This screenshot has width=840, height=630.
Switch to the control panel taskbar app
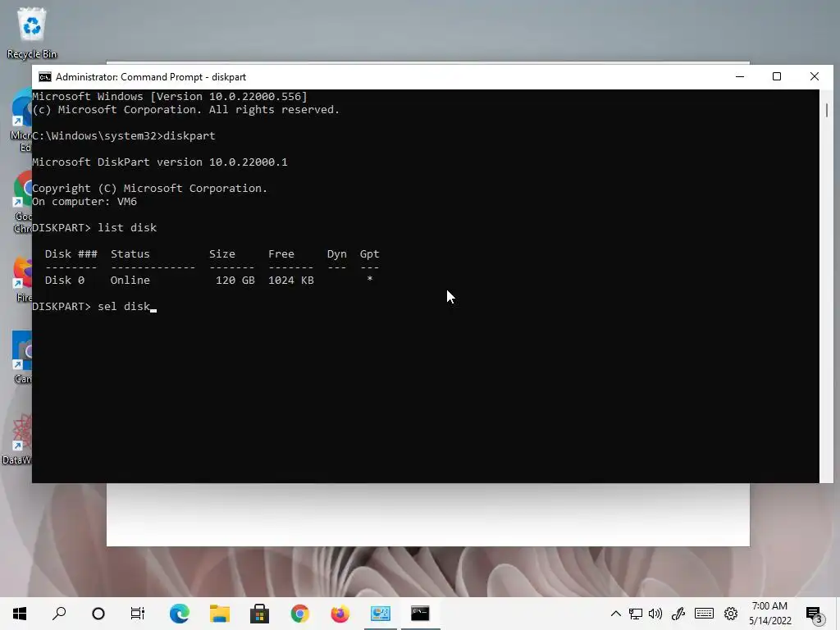[381, 614]
